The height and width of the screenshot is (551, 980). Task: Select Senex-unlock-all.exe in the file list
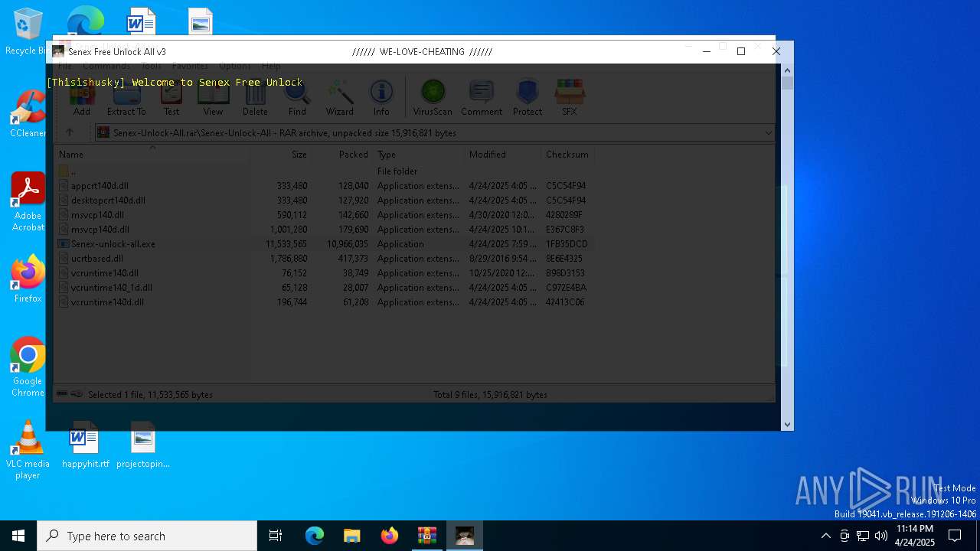pos(325,244)
